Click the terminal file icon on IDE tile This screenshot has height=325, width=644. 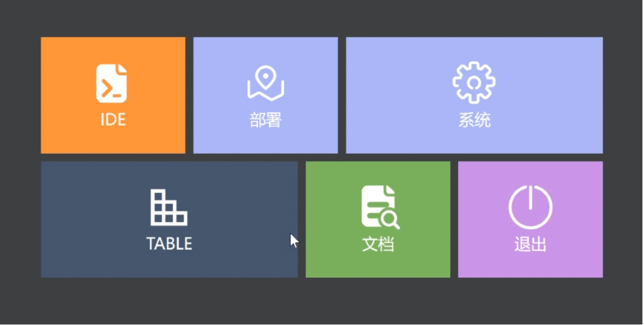(112, 83)
